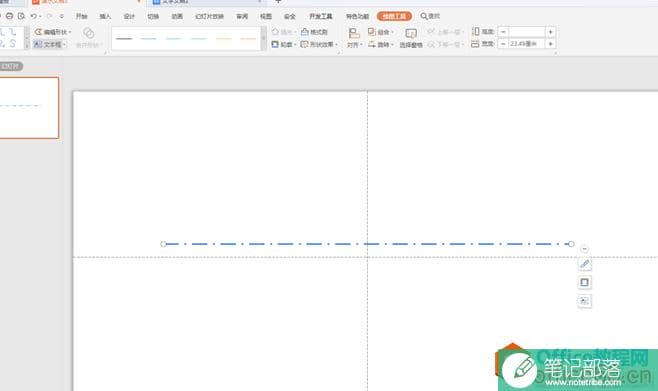Select the blue line style preset
The image size is (658, 391).
(x=149, y=39)
